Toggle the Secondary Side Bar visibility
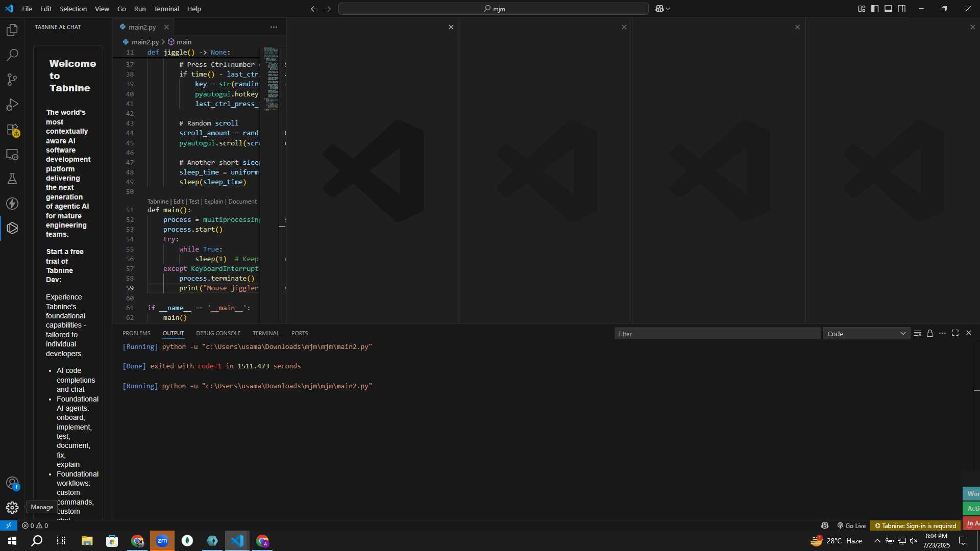The image size is (980, 551). pos(902,9)
